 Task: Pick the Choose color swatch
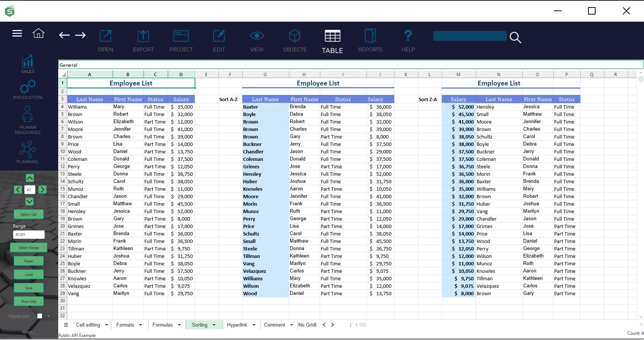[40, 316]
